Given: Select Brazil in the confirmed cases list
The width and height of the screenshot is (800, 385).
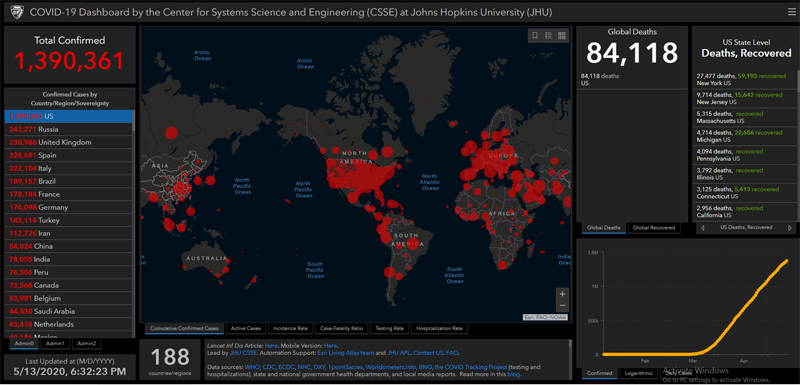Looking at the screenshot, I should point(68,181).
